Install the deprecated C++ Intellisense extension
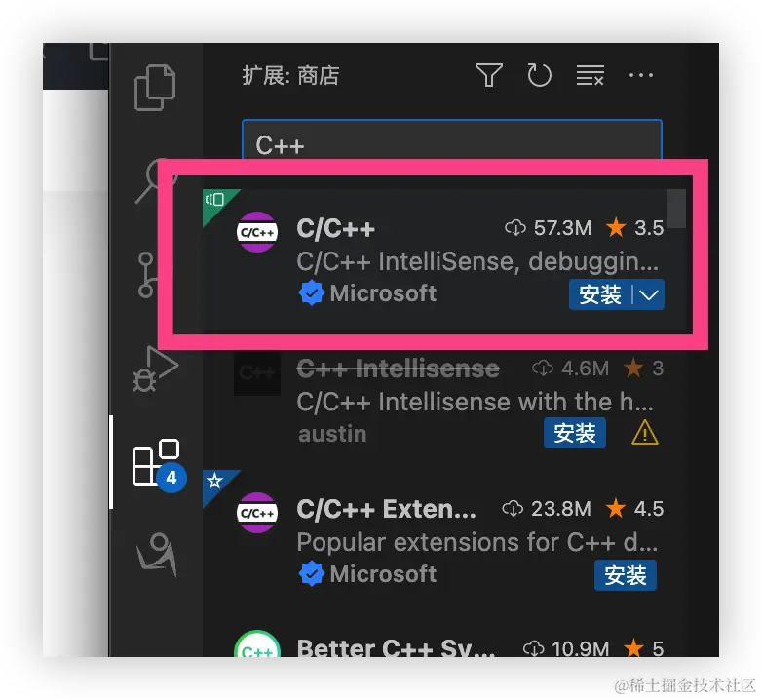The width and height of the screenshot is (762, 700). click(x=574, y=433)
